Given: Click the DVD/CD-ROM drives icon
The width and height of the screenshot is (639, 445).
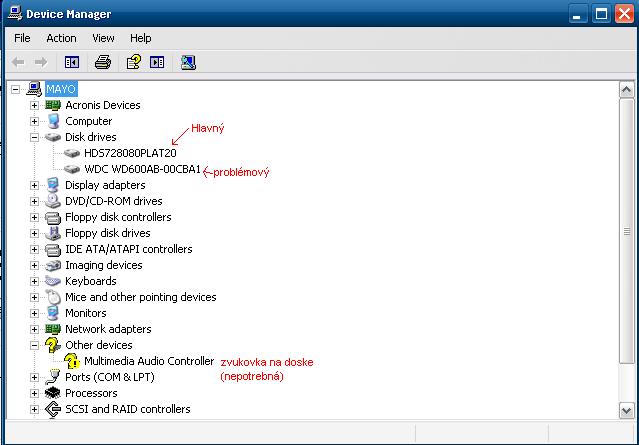Looking at the screenshot, I should tap(53, 201).
